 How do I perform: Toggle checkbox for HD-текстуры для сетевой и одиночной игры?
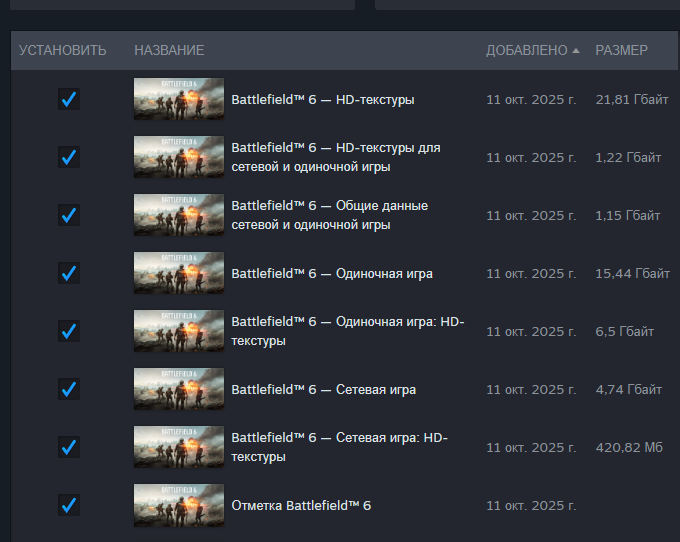(69, 157)
